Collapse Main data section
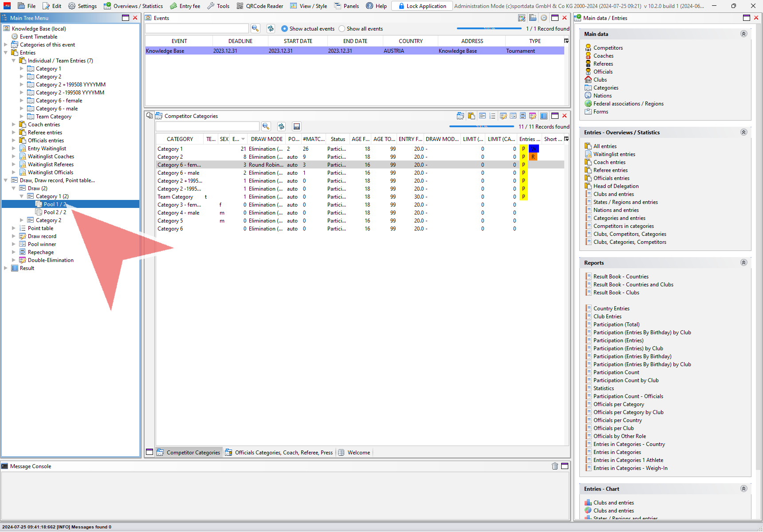The width and height of the screenshot is (763, 532). click(x=744, y=34)
